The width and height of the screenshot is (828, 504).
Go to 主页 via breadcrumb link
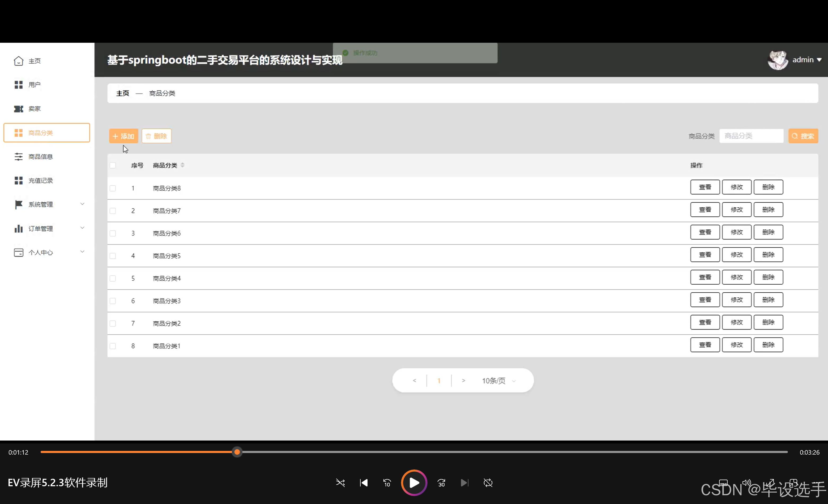pos(123,93)
